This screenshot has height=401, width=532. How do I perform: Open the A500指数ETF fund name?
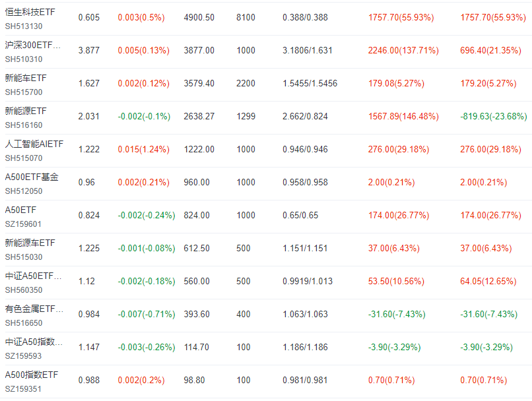click(x=32, y=375)
